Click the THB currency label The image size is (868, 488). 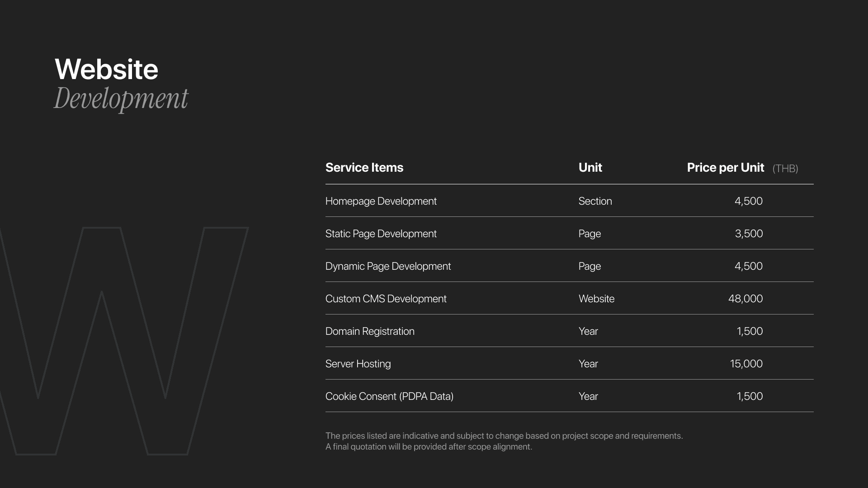click(x=785, y=169)
